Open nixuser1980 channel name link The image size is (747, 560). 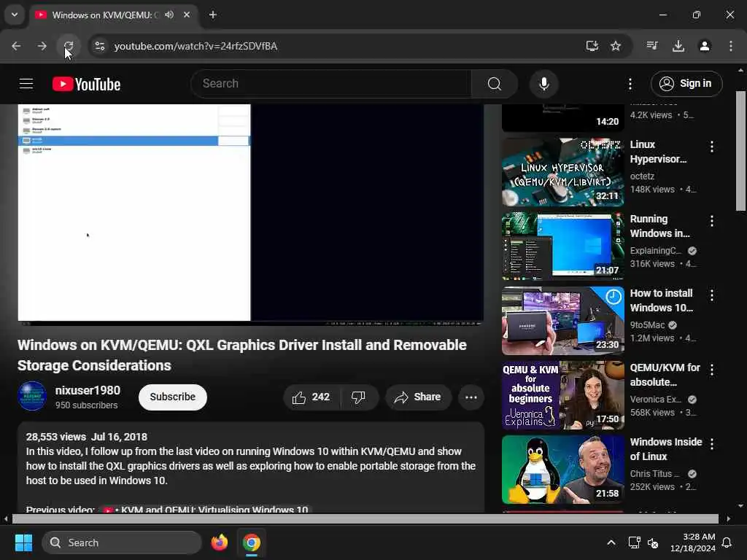coord(88,391)
